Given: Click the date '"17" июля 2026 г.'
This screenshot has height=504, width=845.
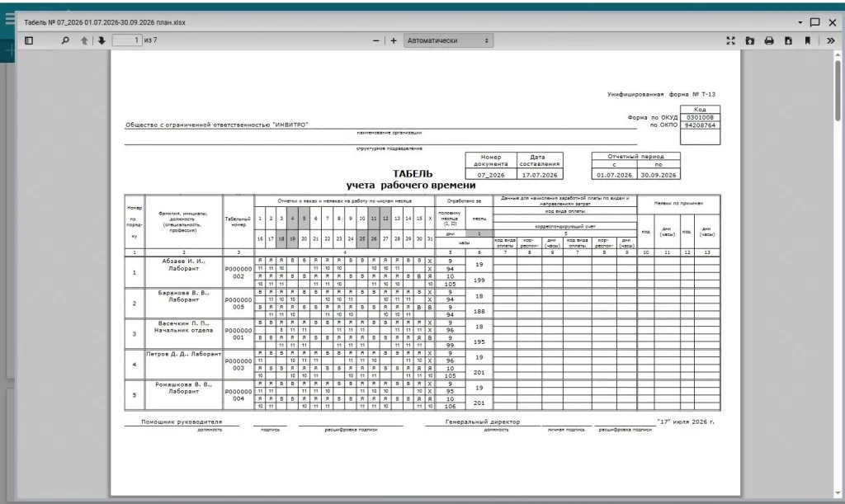Looking at the screenshot, I should point(686,422).
